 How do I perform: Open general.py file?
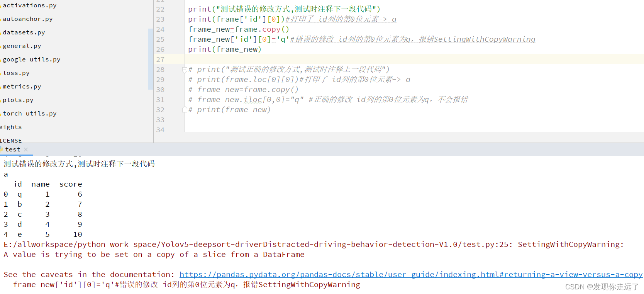22,46
